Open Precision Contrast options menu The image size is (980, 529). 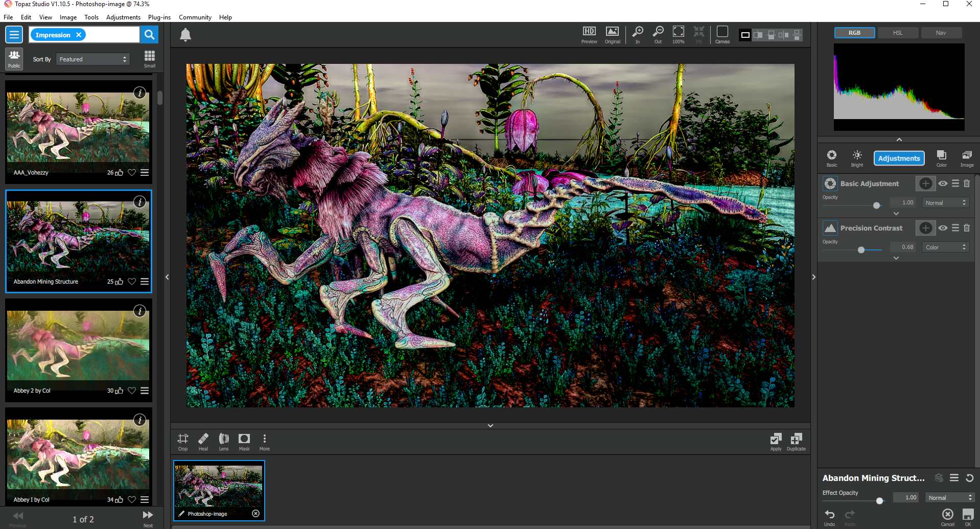click(955, 228)
